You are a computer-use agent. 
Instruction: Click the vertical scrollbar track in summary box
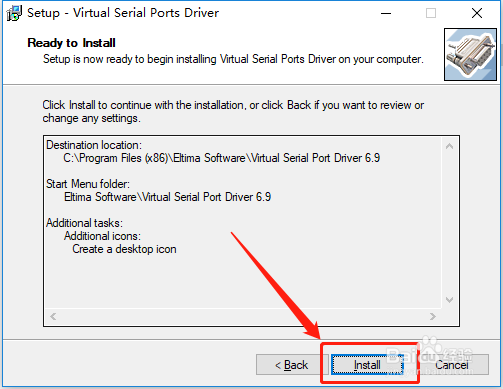pos(449,223)
